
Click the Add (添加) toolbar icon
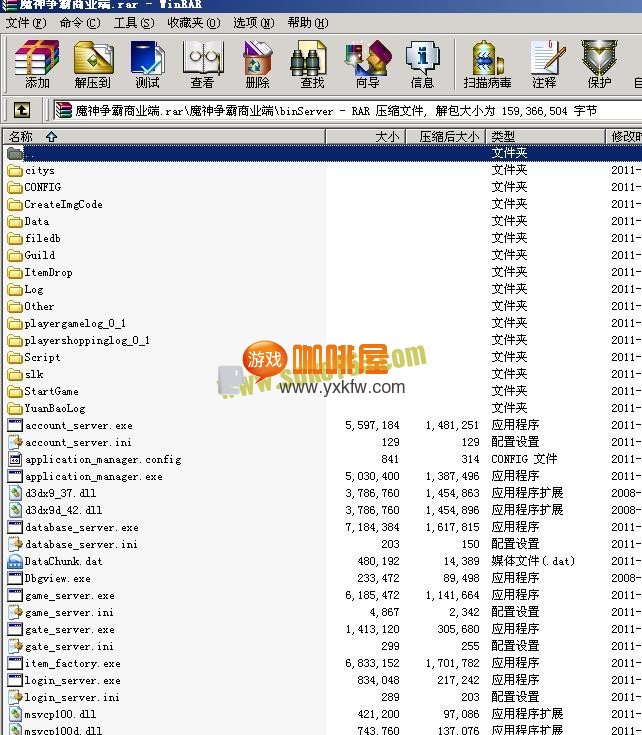click(37, 64)
